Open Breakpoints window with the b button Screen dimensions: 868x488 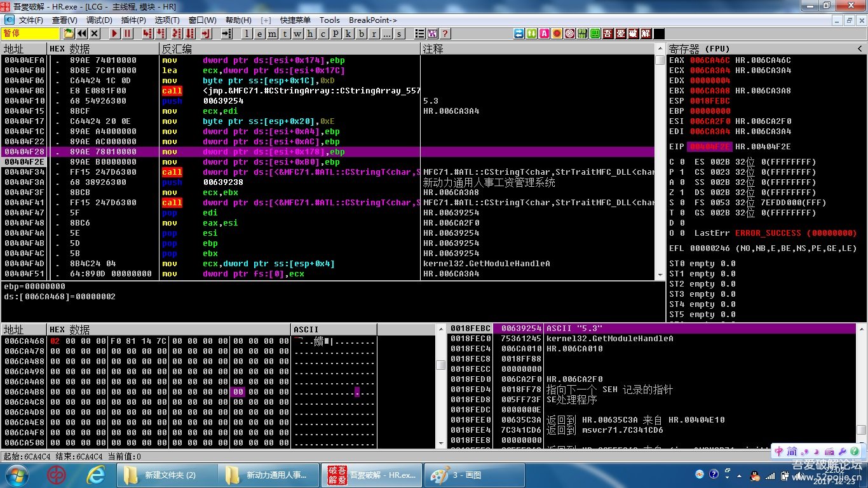[362, 34]
